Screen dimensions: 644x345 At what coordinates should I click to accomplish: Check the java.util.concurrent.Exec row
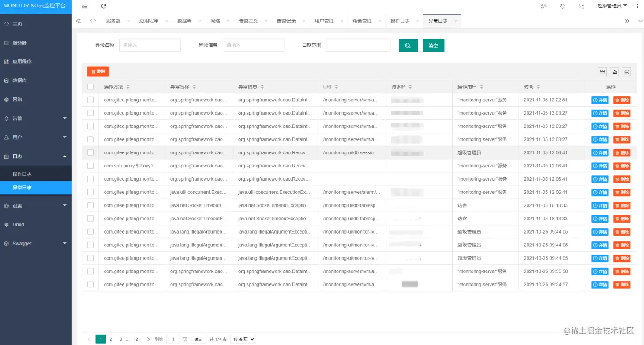pyautogui.click(x=90, y=192)
